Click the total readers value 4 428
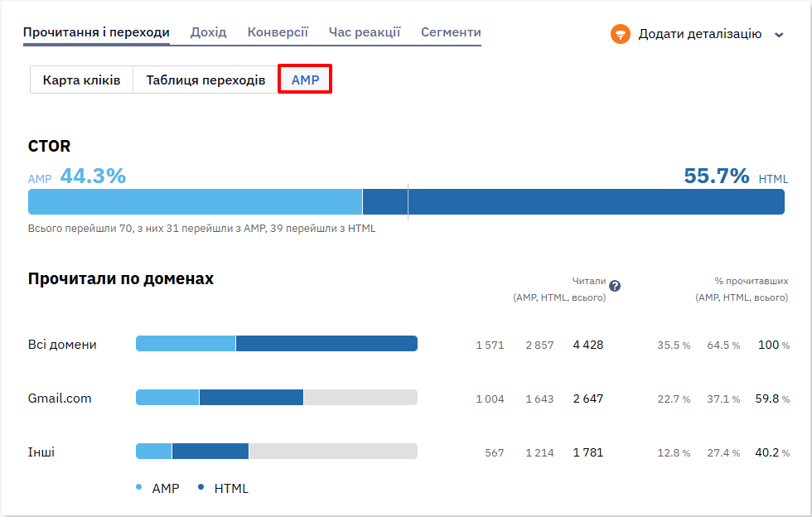 click(x=588, y=345)
